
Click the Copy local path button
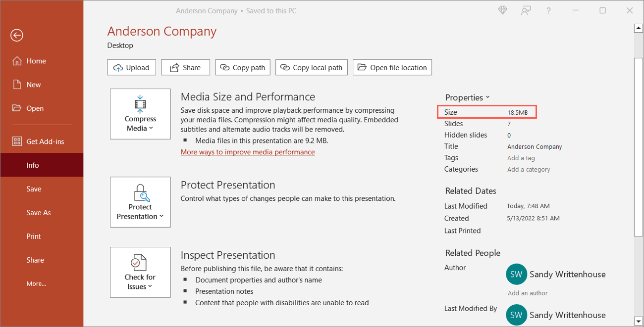click(x=312, y=67)
